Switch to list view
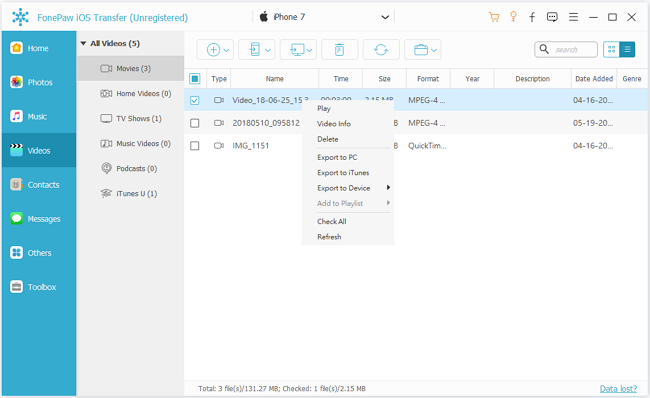The width and height of the screenshot is (650, 398). tap(627, 50)
